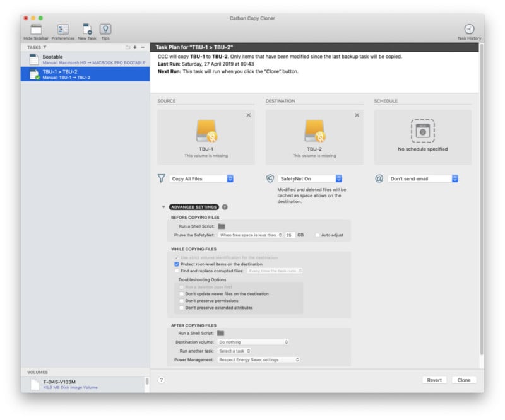
Task: Click the Clone button
Action: pos(464,380)
